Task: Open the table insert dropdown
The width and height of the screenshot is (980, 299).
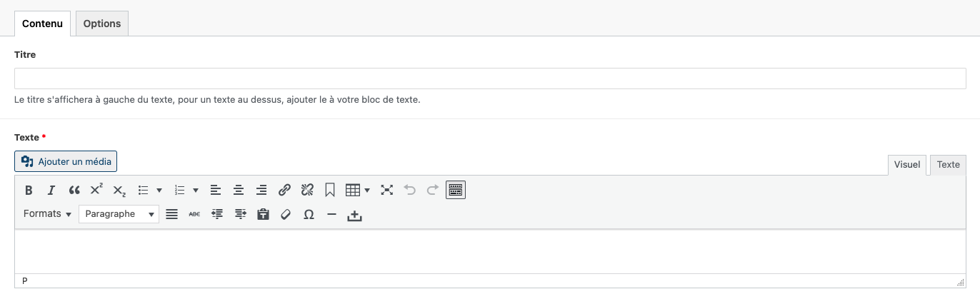Action: click(x=357, y=191)
